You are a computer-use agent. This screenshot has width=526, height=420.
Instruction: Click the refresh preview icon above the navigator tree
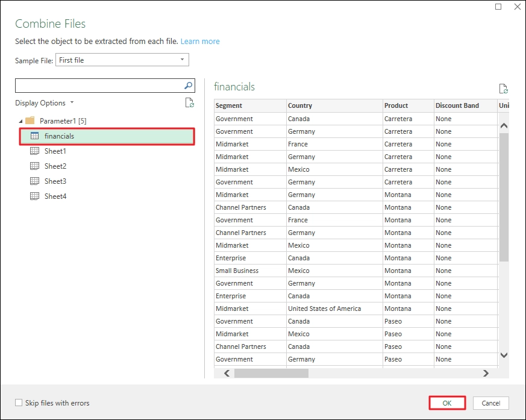click(190, 102)
